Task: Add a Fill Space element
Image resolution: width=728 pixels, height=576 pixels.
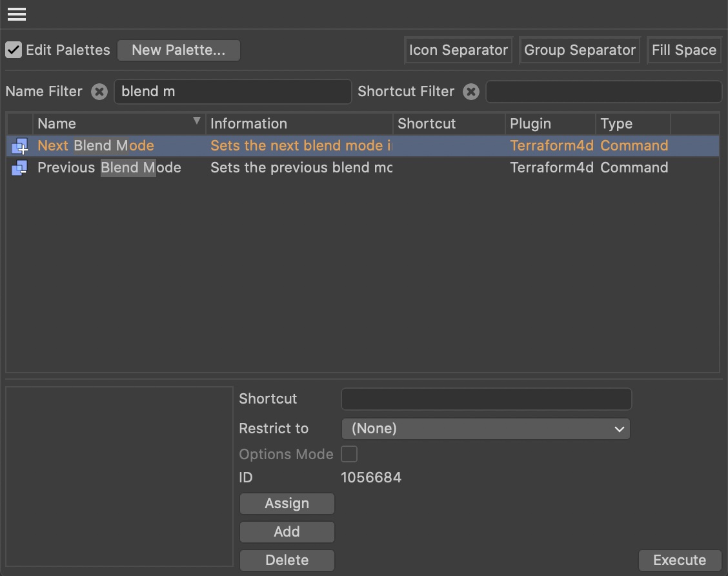Action: click(684, 50)
